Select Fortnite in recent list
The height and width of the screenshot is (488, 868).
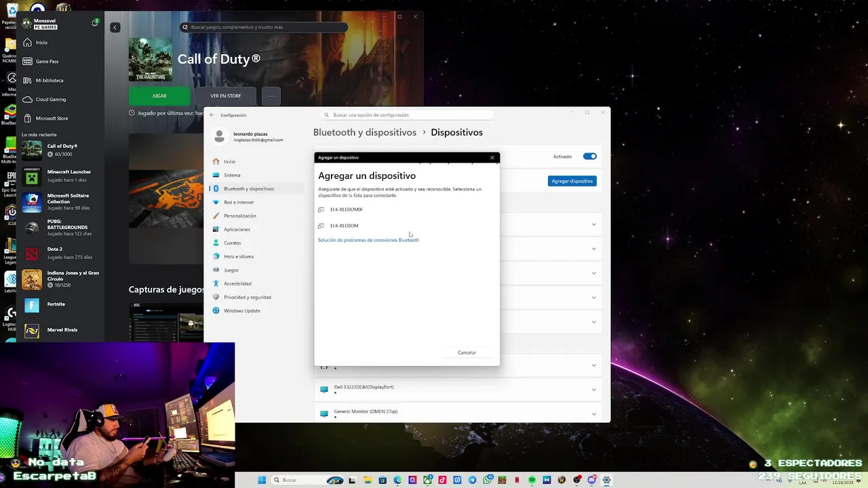point(61,304)
